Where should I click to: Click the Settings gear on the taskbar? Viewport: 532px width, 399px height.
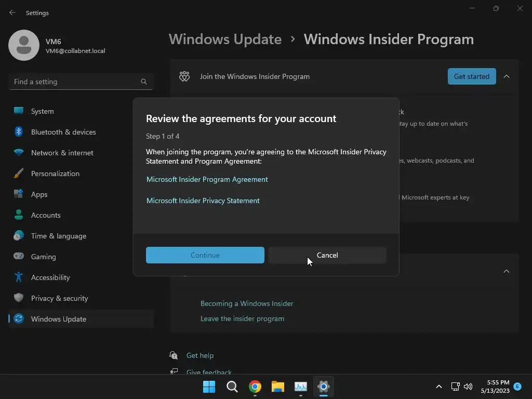click(323, 387)
